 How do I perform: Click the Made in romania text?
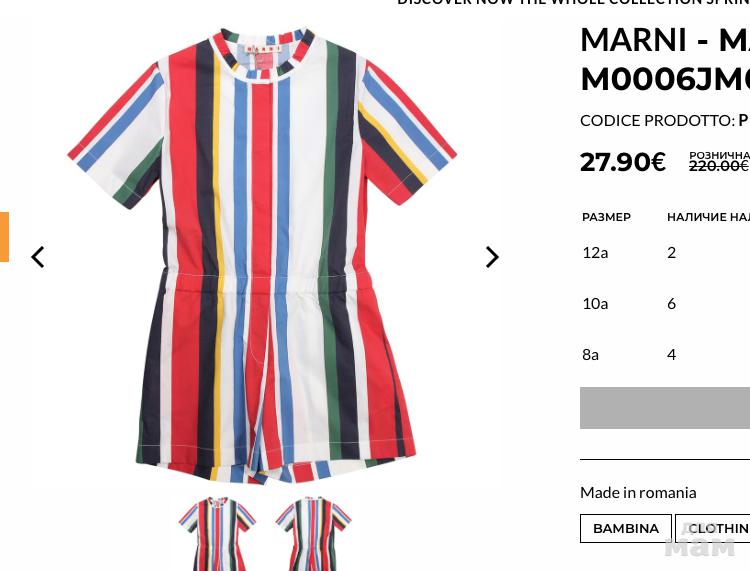click(638, 493)
